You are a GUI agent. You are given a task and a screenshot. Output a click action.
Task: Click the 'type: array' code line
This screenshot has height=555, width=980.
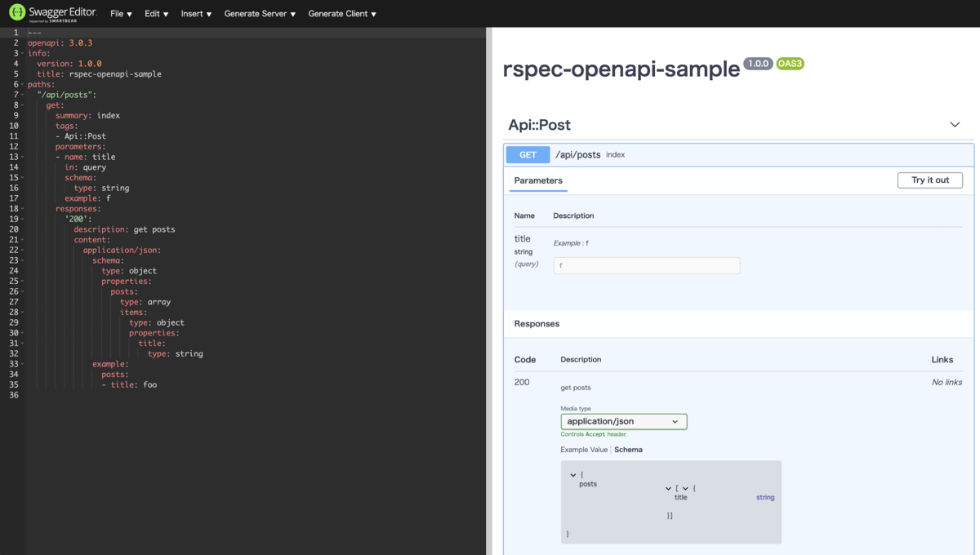pos(145,302)
